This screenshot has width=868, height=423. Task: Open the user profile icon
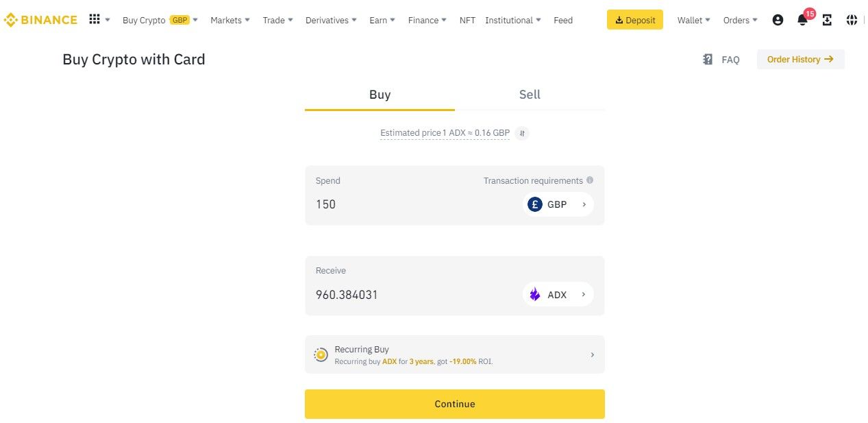(x=778, y=20)
